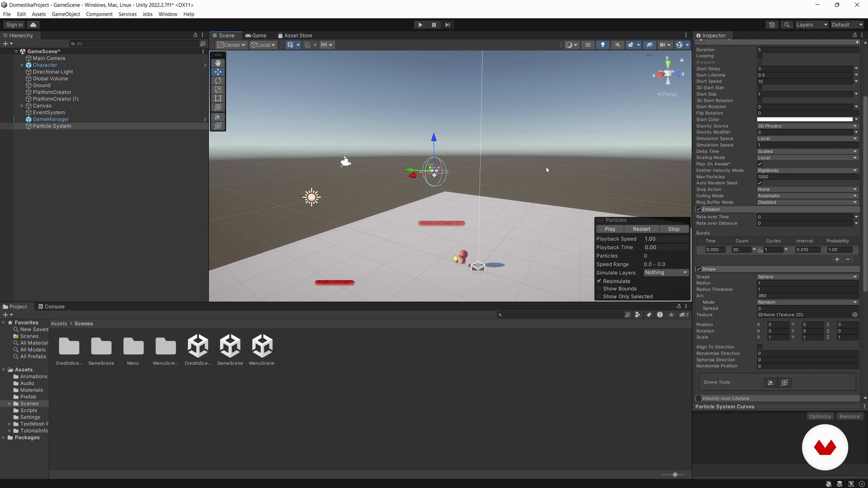Screen dimensions: 868x488
Task: Select the Rect tool
Action: (218, 98)
